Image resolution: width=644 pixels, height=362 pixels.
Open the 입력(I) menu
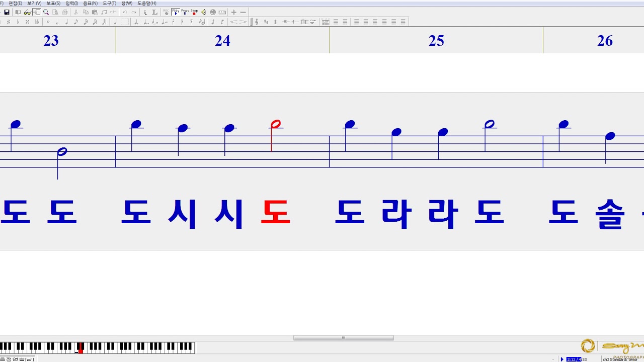coord(72,3)
